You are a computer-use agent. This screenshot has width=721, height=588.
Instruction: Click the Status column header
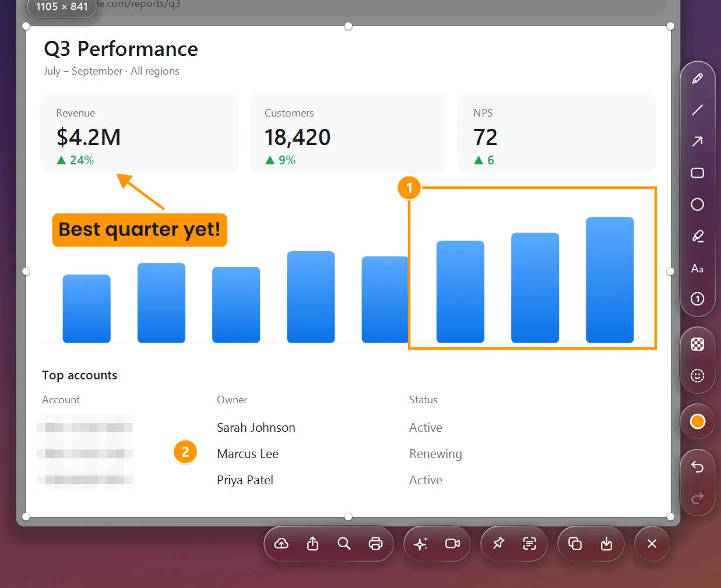[423, 400]
